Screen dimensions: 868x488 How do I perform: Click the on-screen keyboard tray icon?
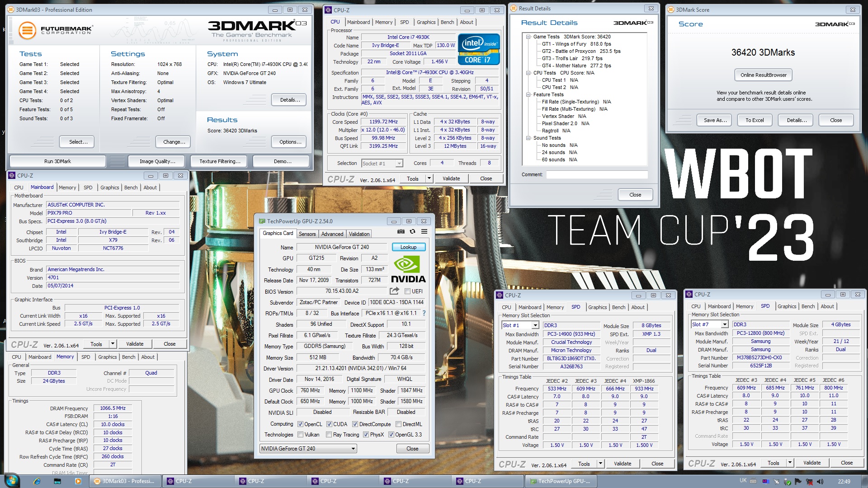point(753,482)
